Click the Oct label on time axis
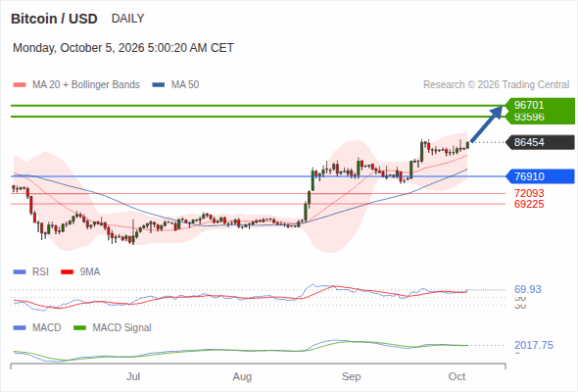The width and height of the screenshot is (578, 392). point(458,376)
